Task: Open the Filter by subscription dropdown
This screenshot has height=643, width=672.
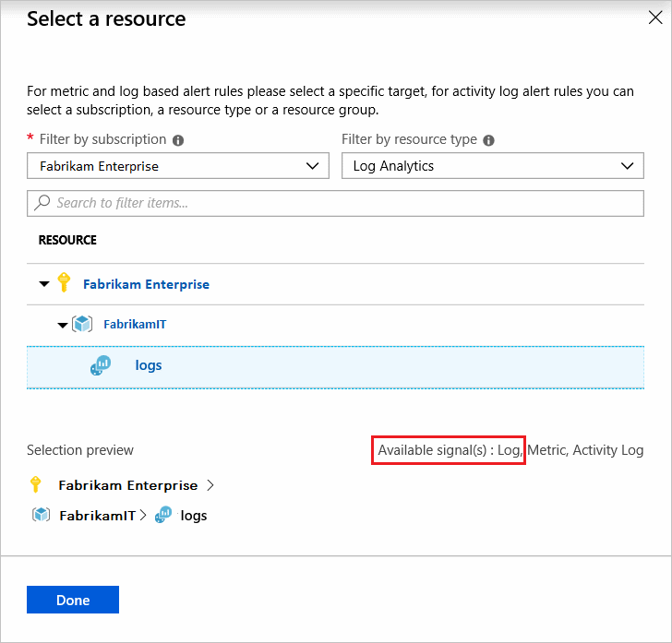Action: click(x=178, y=166)
